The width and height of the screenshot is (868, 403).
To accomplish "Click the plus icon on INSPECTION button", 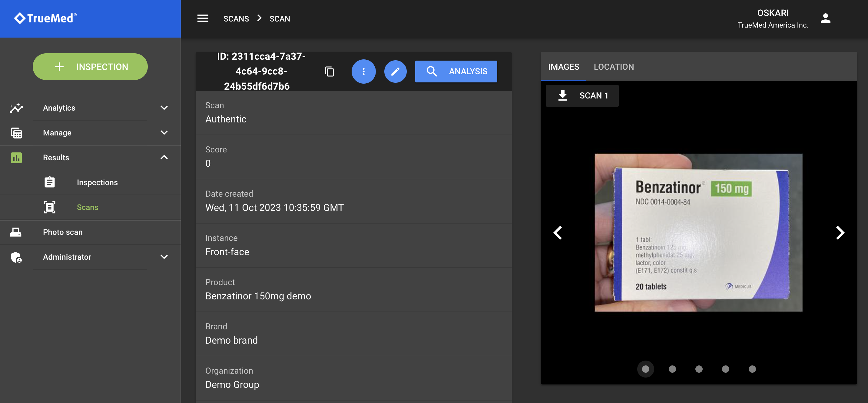I will 59,67.
